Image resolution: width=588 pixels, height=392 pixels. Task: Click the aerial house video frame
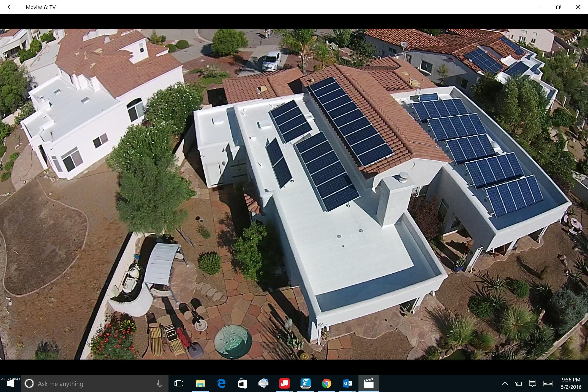pyautogui.click(x=294, y=194)
